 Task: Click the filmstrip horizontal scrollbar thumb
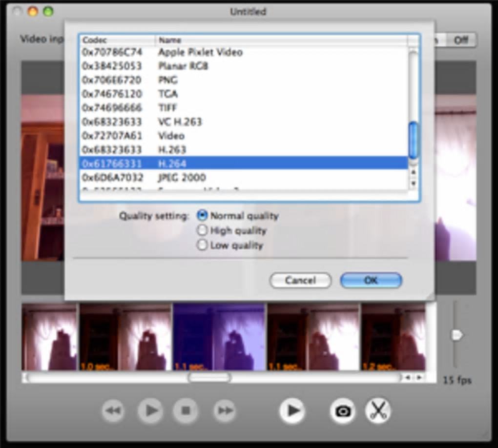click(x=209, y=378)
